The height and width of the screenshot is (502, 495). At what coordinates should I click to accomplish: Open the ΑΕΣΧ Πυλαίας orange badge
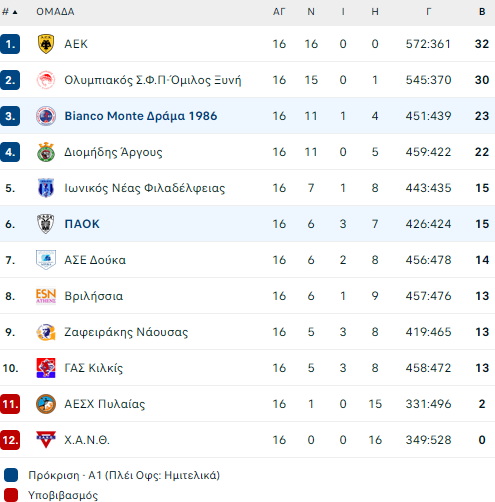click(x=46, y=404)
